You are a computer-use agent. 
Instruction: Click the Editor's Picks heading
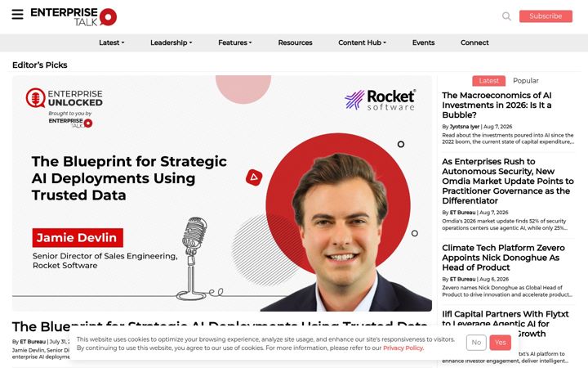pos(40,65)
